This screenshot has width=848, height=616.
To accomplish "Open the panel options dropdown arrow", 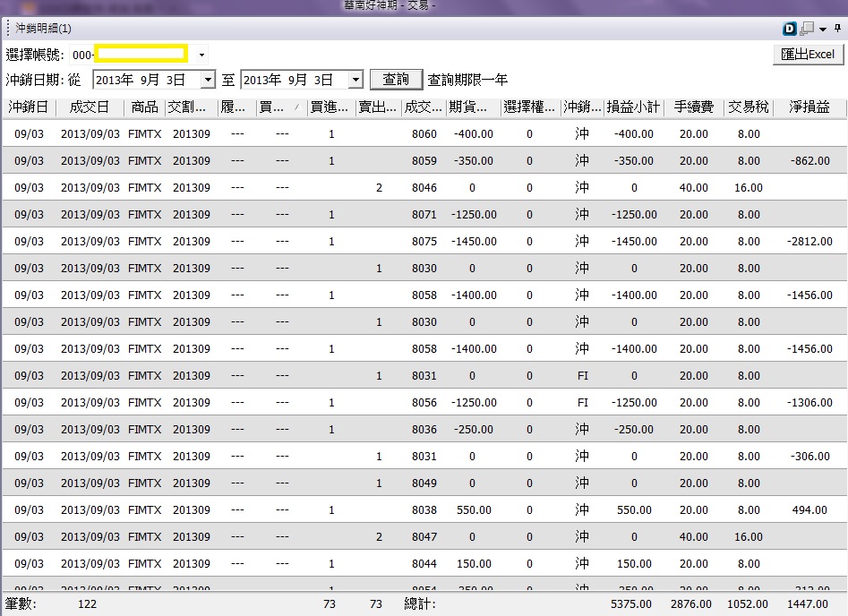I will (x=823, y=30).
